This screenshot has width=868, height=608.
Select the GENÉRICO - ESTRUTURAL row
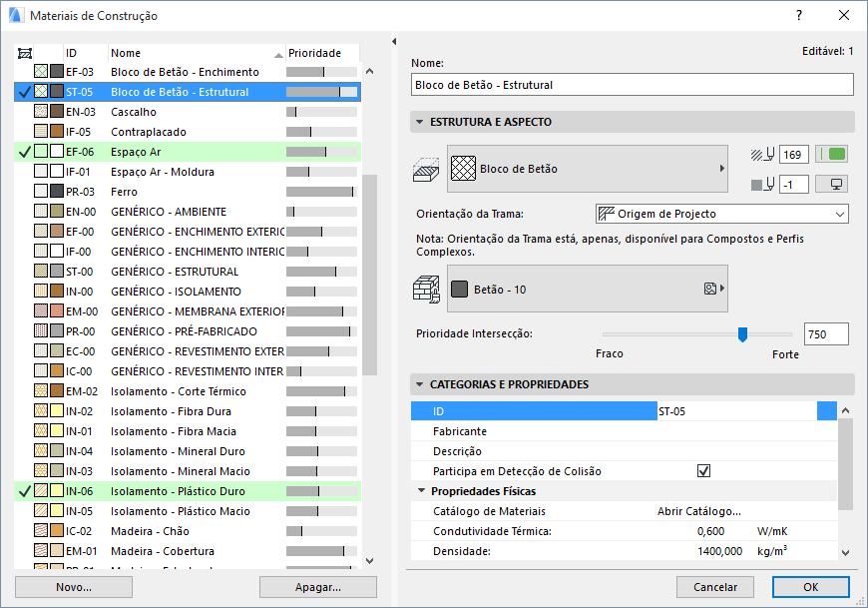click(x=188, y=272)
